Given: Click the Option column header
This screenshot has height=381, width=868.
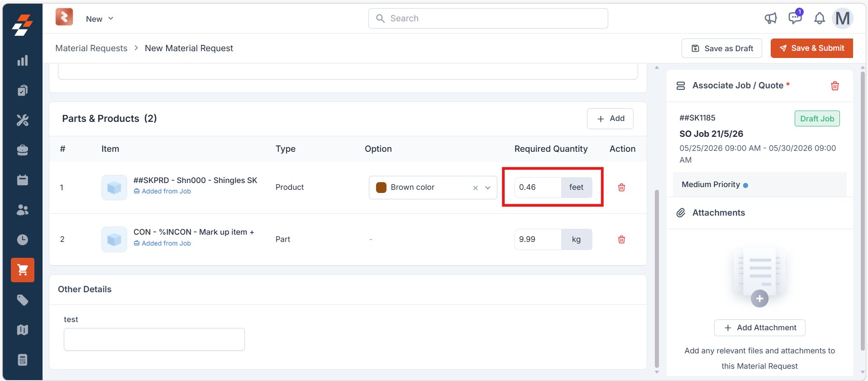Looking at the screenshot, I should click(378, 149).
